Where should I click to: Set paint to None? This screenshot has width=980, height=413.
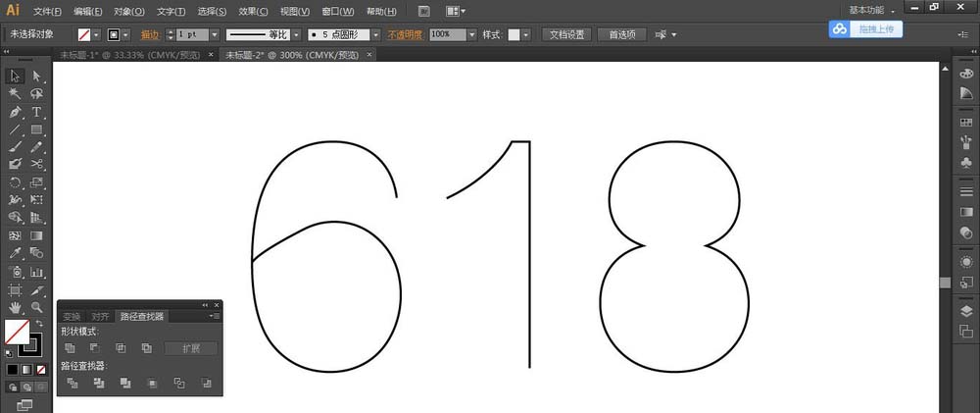[x=41, y=370]
